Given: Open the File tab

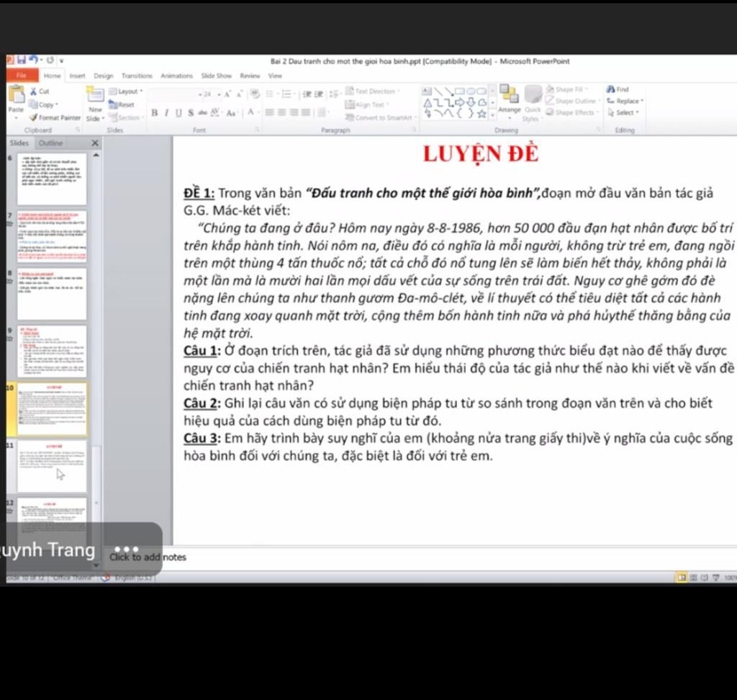Looking at the screenshot, I should click(22, 76).
